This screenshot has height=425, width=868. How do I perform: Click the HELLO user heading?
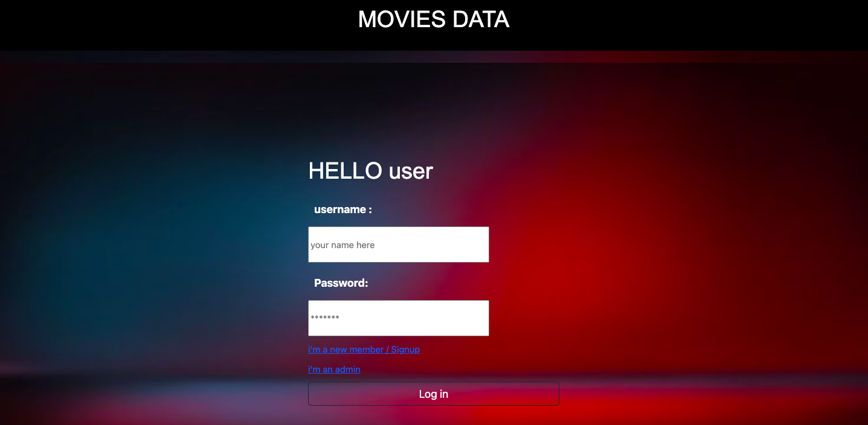click(x=370, y=171)
